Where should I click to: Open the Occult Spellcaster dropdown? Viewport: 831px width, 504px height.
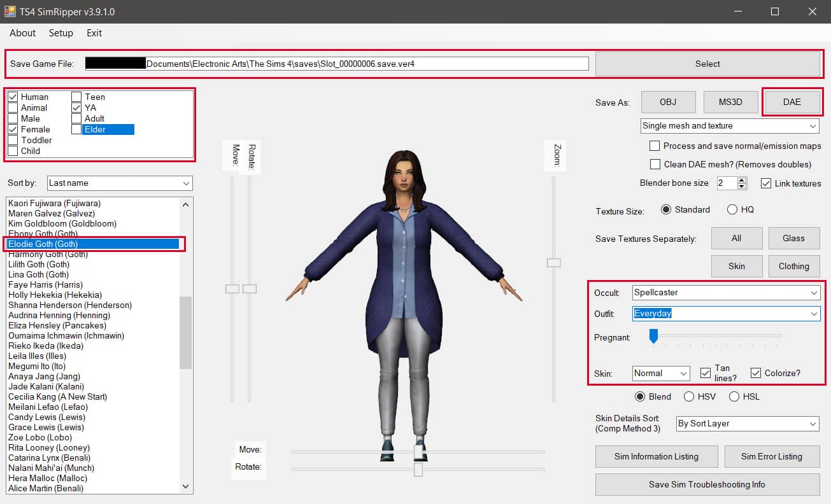(x=726, y=293)
